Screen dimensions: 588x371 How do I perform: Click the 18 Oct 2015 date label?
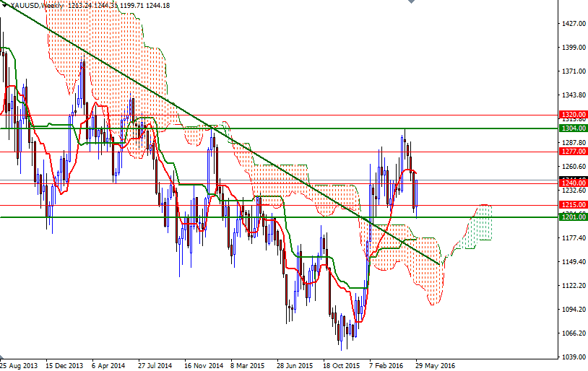(x=341, y=366)
